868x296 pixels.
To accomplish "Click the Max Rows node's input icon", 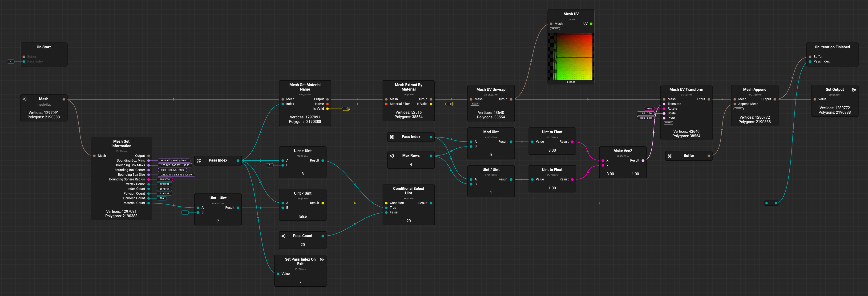I will point(392,156).
